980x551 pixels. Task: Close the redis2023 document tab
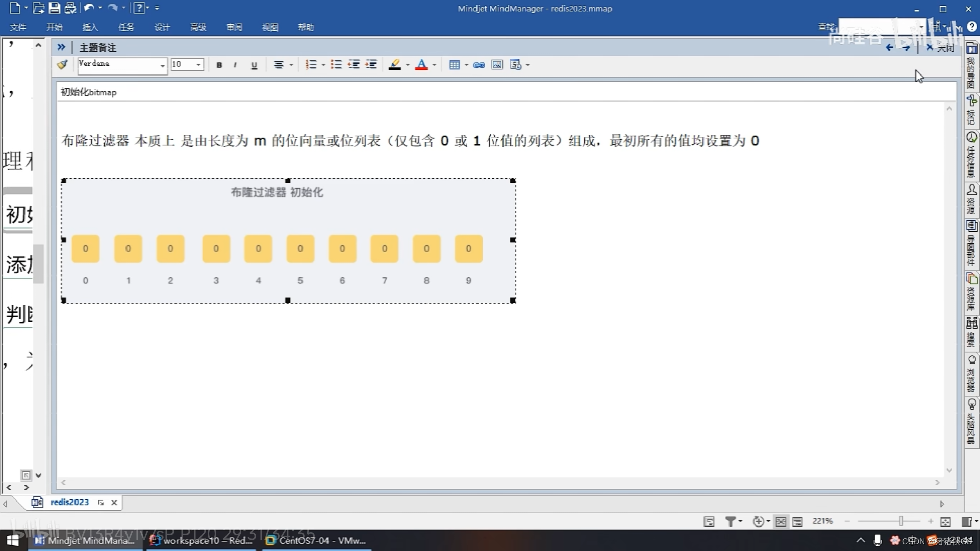tap(114, 503)
